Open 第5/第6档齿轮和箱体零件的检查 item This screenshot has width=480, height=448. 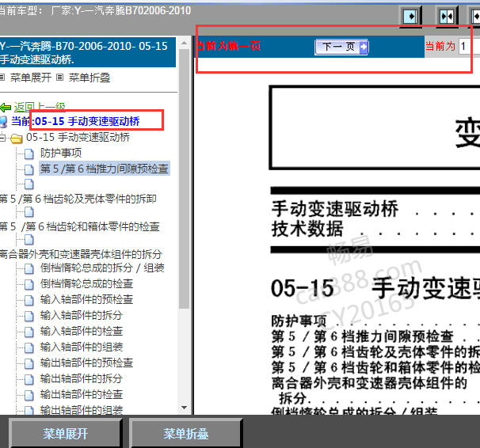pyautogui.click(x=79, y=226)
